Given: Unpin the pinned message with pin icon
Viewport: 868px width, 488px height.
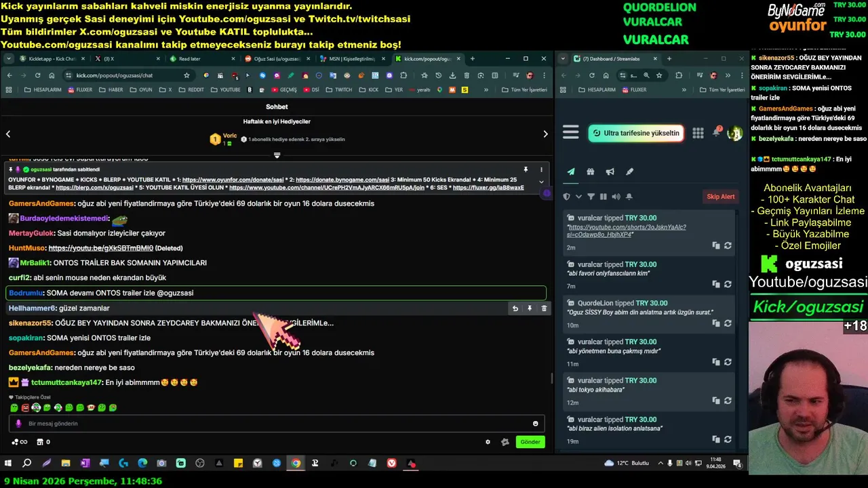Looking at the screenshot, I should coord(526,169).
